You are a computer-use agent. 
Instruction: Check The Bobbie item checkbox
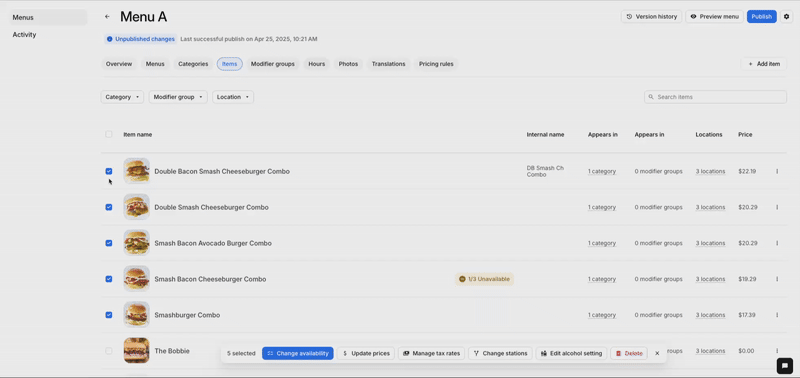pos(109,351)
